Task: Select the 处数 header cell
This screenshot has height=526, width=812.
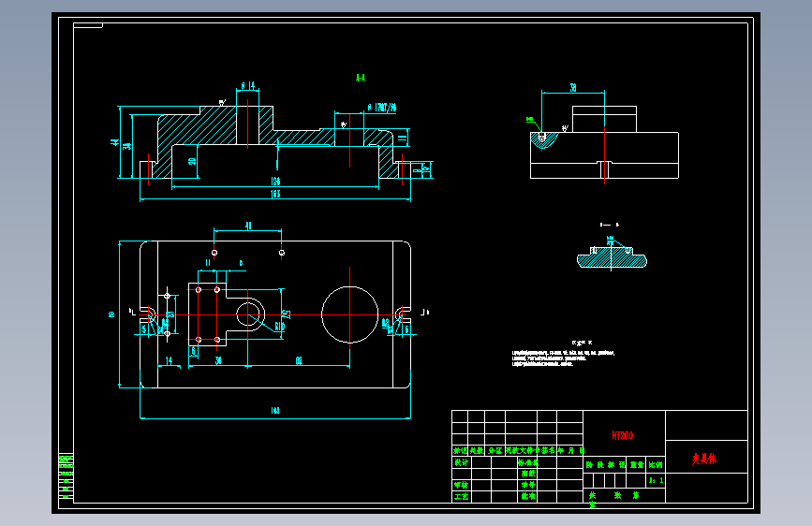Action: [x=477, y=451]
